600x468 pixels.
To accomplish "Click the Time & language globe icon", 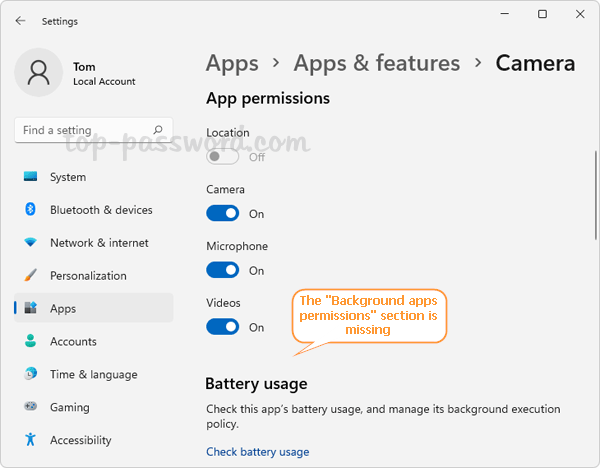I will tap(30, 374).
